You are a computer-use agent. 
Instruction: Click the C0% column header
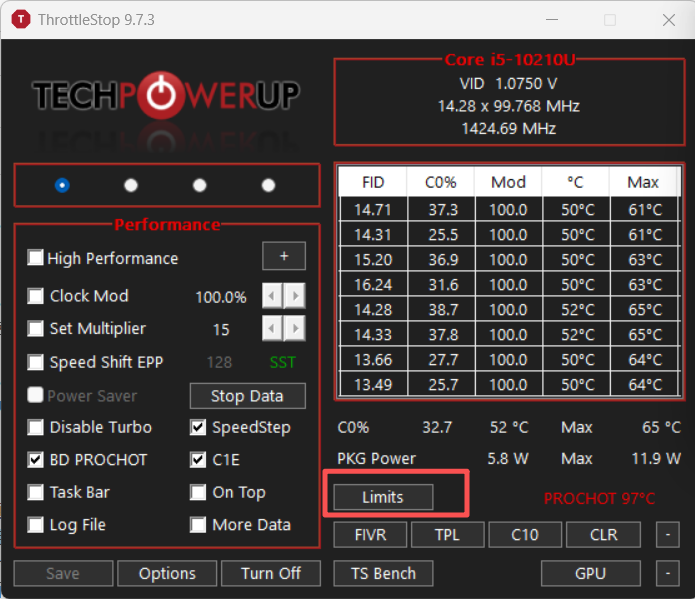click(x=441, y=182)
